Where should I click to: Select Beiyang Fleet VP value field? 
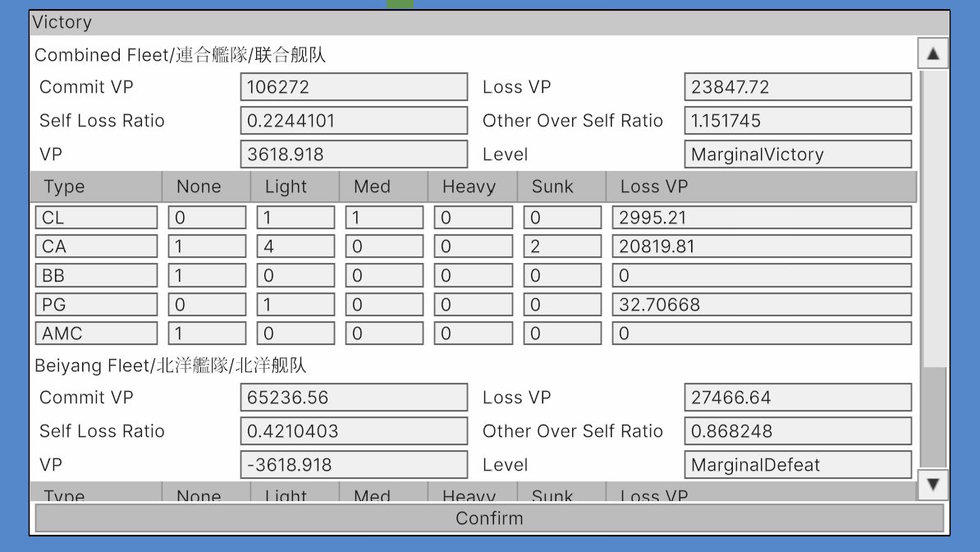tap(354, 465)
